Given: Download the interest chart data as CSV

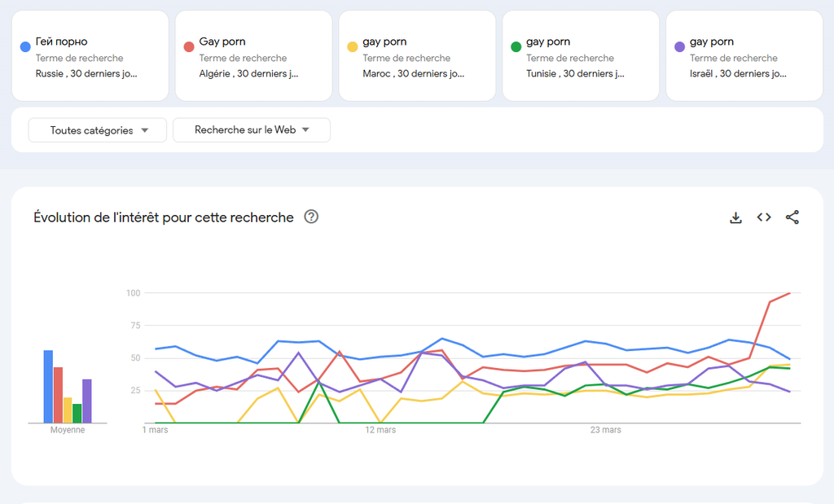Looking at the screenshot, I should click(735, 217).
